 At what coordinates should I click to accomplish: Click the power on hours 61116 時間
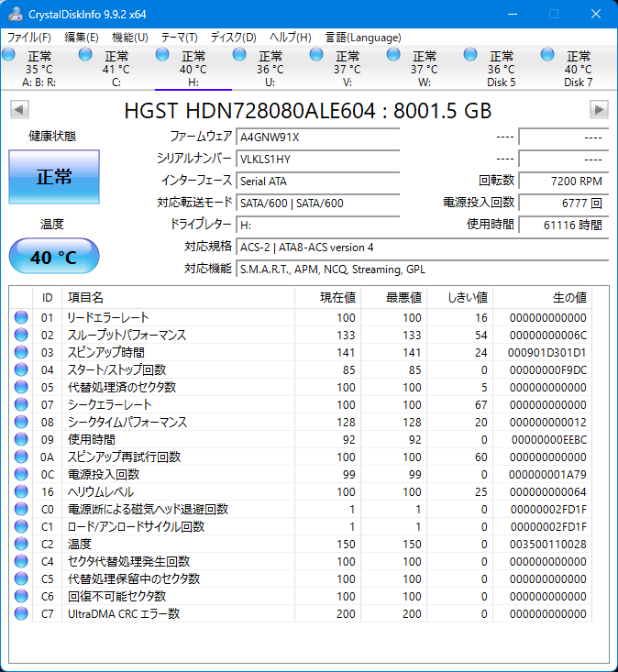point(563,225)
